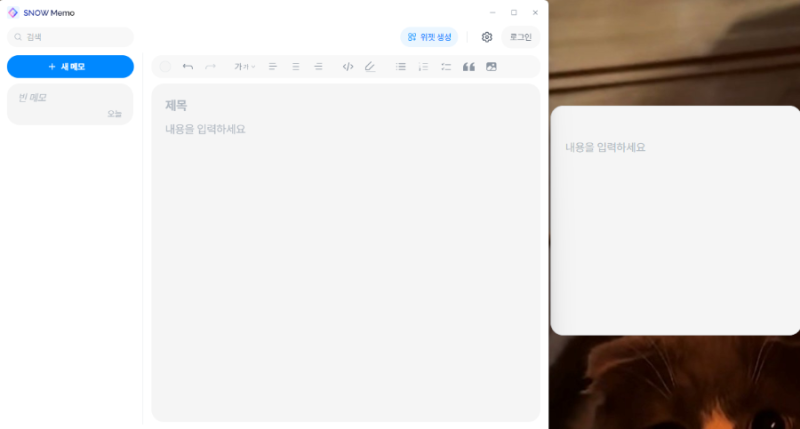
Task: Align text to the right
Action: click(x=318, y=67)
